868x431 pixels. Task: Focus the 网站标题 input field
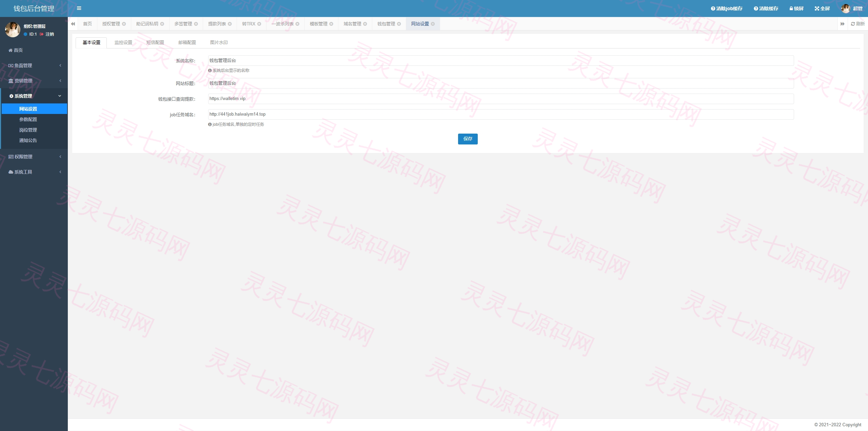501,83
